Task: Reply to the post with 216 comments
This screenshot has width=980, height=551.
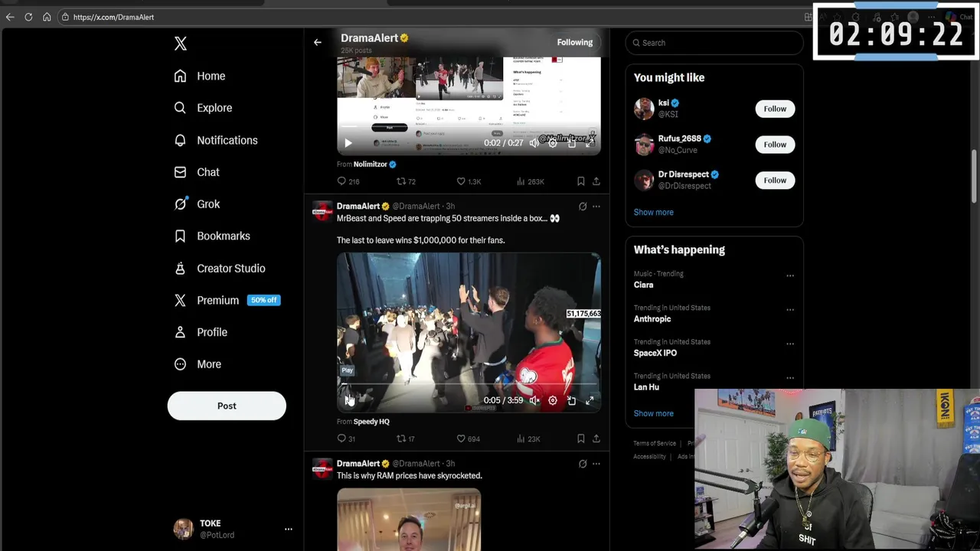Action: [x=348, y=181]
